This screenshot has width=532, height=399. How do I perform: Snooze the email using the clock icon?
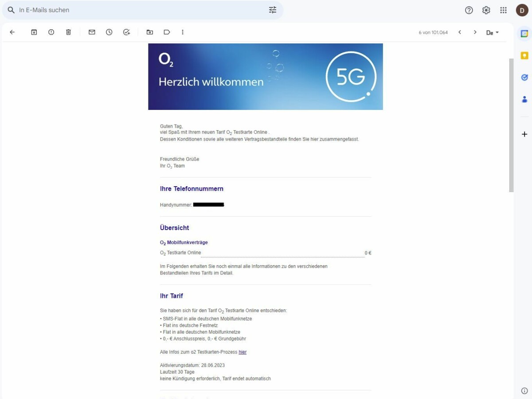coord(109,32)
